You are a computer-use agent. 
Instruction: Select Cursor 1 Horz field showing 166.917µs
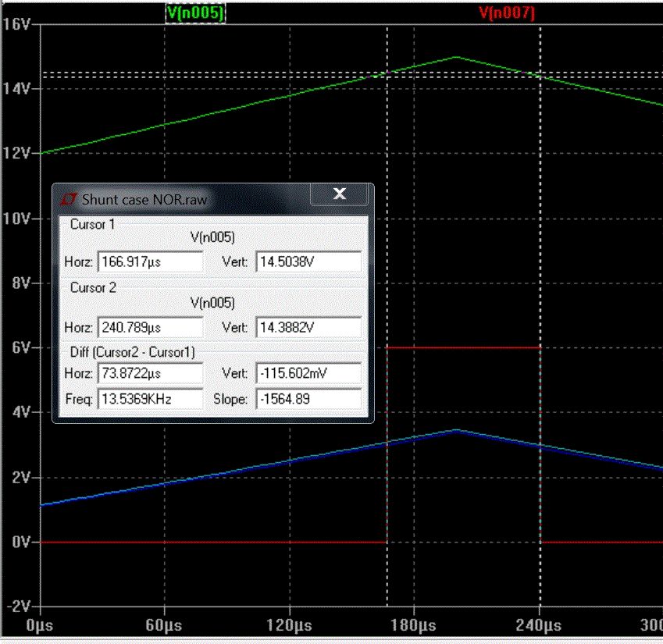150,262
